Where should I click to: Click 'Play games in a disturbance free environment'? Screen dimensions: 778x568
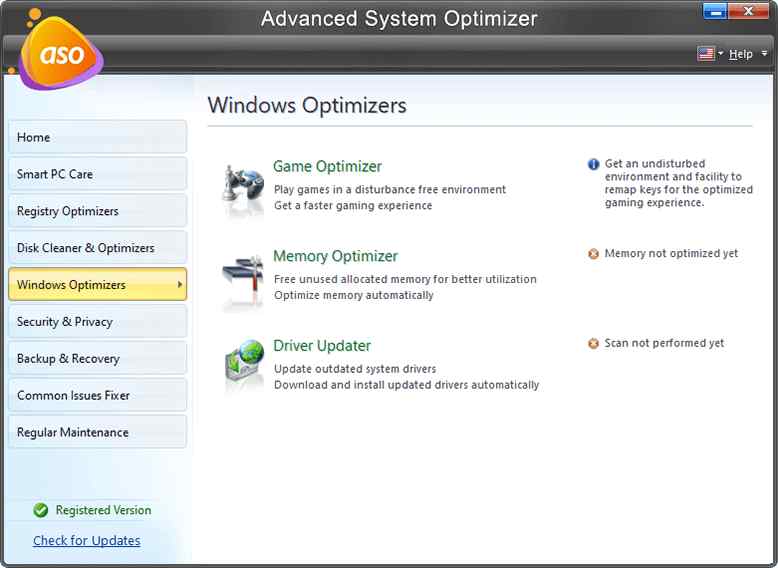point(390,189)
